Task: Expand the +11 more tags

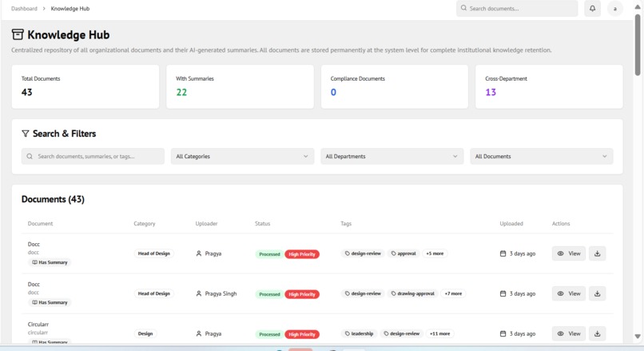Action: click(439, 333)
